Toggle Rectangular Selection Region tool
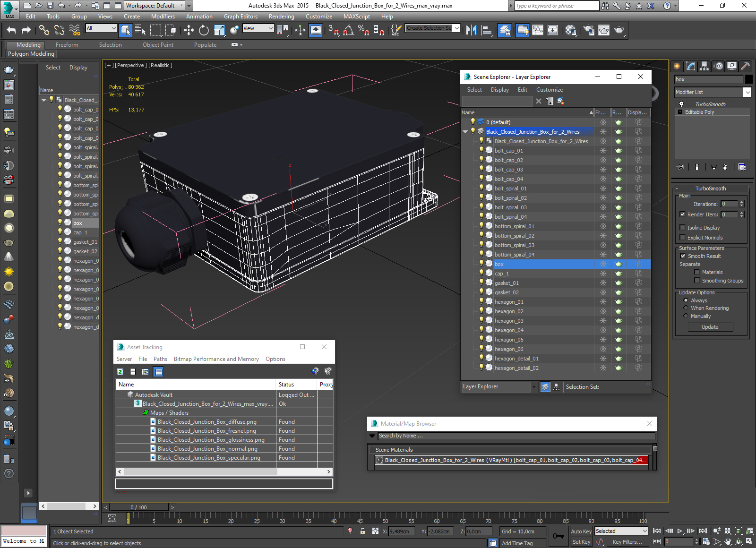 click(x=155, y=30)
